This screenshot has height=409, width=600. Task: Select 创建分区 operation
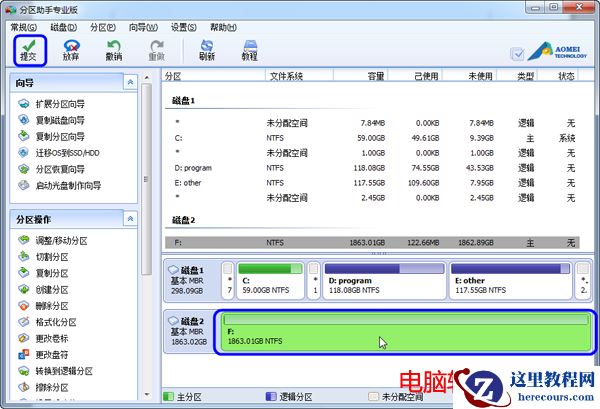point(43,290)
